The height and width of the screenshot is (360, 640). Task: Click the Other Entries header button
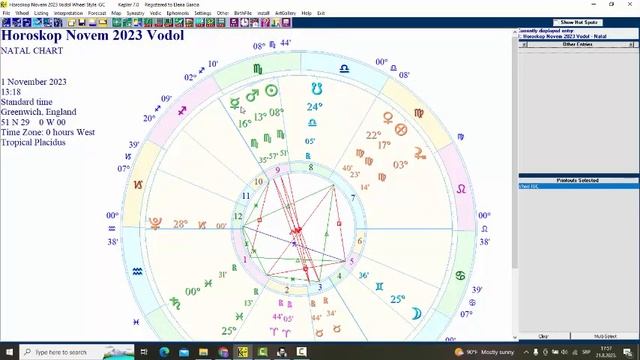click(x=578, y=44)
